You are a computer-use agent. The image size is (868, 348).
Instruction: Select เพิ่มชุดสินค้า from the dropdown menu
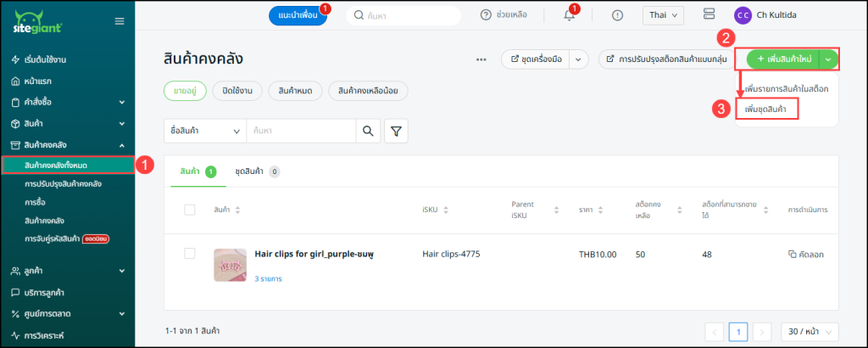pos(766,109)
